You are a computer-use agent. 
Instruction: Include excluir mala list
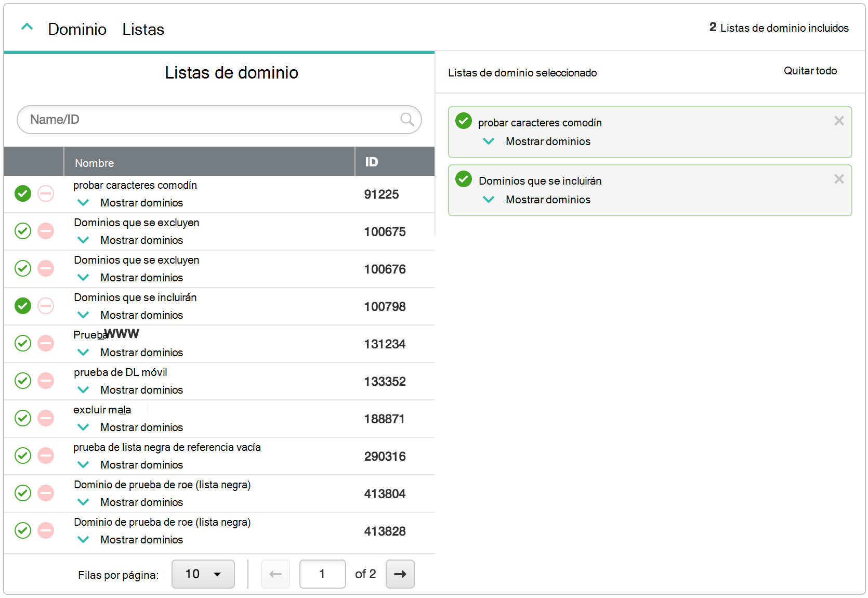23,418
